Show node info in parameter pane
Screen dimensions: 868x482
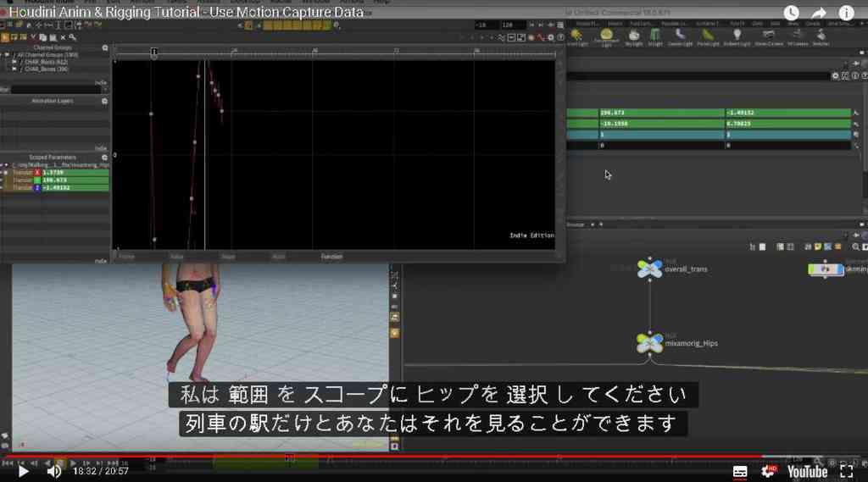(x=855, y=75)
